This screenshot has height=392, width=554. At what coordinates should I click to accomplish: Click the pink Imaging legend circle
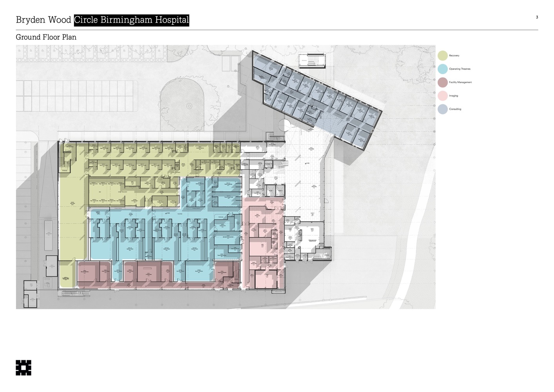[x=442, y=96]
